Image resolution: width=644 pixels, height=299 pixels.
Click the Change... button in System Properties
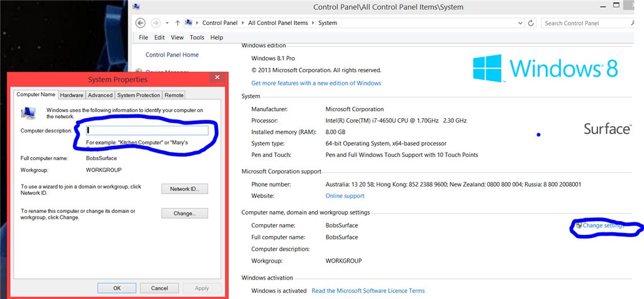(x=184, y=214)
